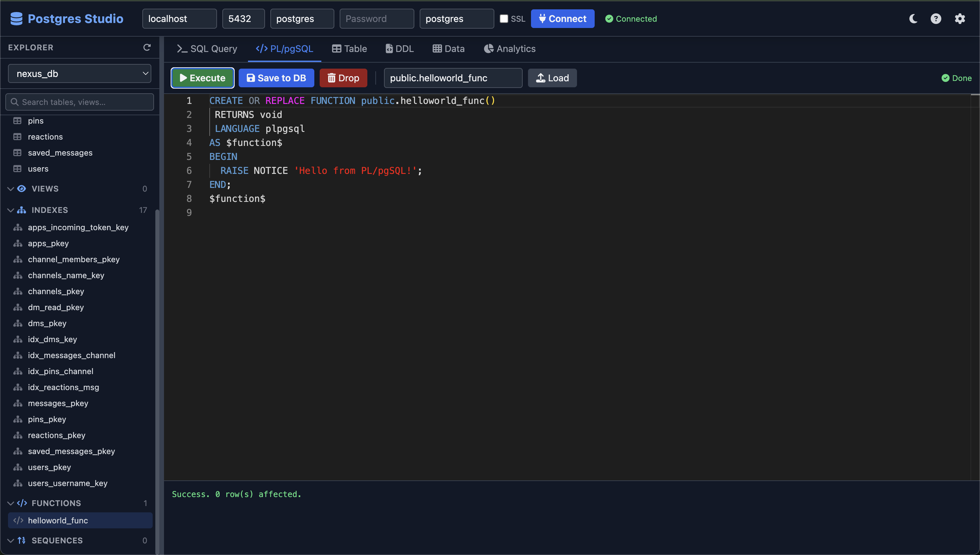Image resolution: width=980 pixels, height=555 pixels.
Task: Collapse the Sequences section chevron
Action: (x=11, y=541)
